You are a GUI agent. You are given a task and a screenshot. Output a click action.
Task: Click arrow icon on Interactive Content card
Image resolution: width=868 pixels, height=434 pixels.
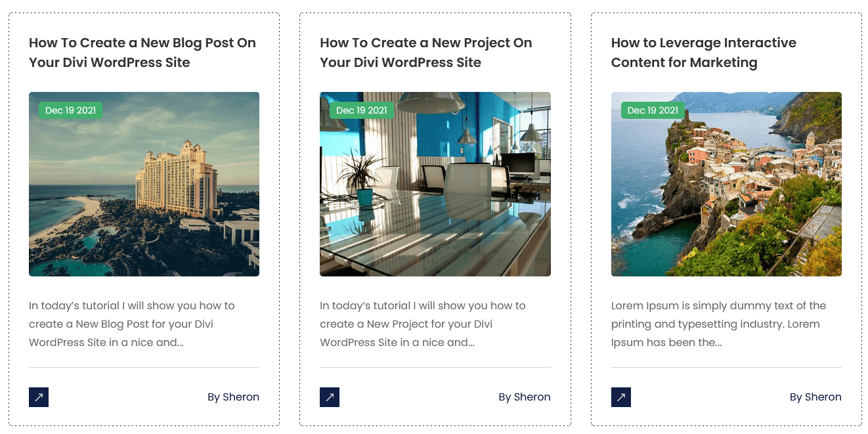(x=620, y=397)
